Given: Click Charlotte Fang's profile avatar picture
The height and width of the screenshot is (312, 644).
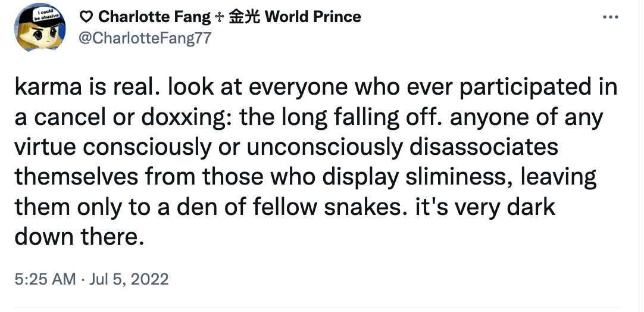Looking at the screenshot, I should tap(40, 27).
